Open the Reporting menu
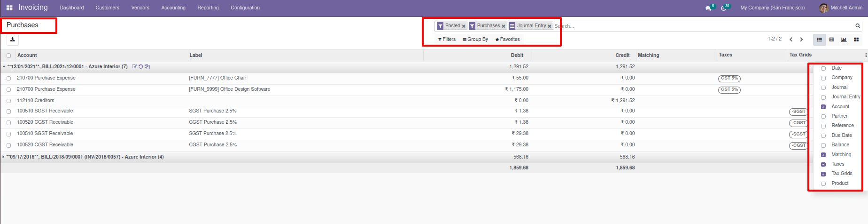Image resolution: width=868 pixels, height=224 pixels. click(208, 8)
